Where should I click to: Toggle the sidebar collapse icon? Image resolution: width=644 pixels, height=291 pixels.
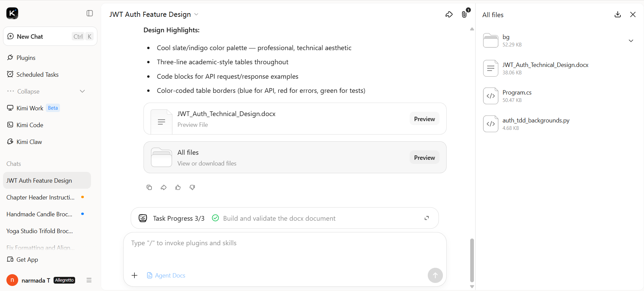[90, 13]
